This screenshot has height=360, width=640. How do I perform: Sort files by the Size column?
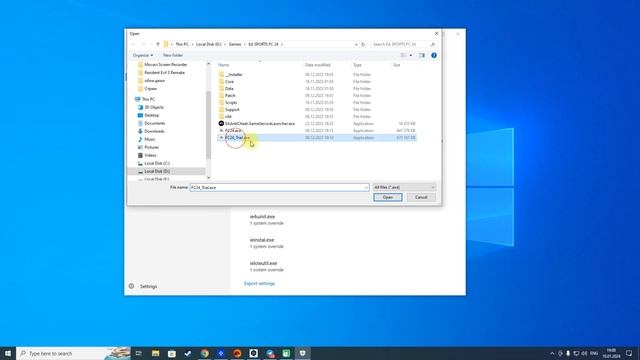click(x=396, y=65)
